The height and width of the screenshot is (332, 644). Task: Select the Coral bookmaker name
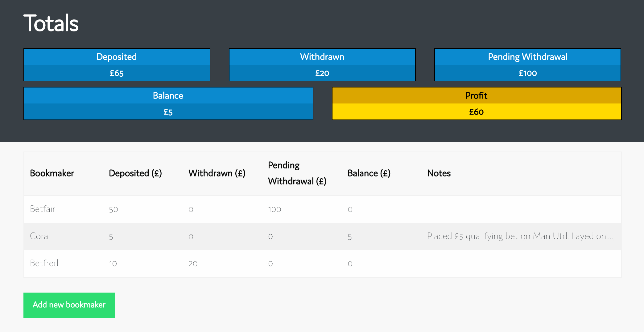pyautogui.click(x=40, y=236)
